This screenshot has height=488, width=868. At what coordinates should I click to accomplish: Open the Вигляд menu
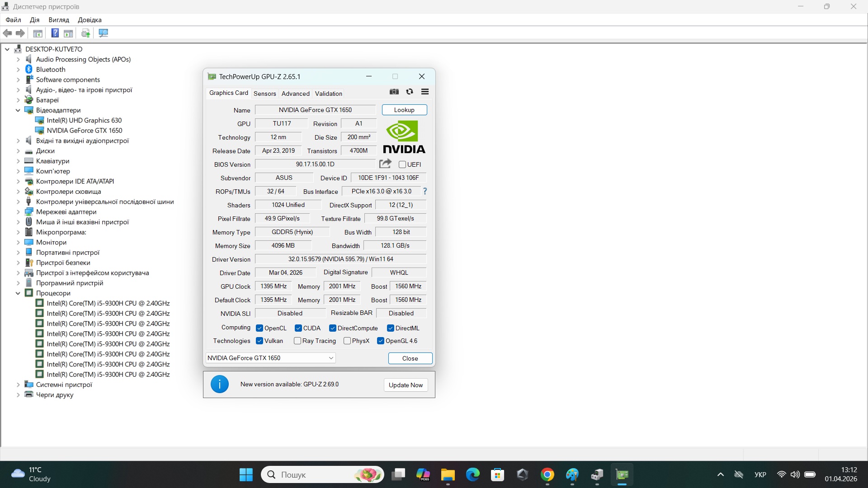tap(59, 20)
